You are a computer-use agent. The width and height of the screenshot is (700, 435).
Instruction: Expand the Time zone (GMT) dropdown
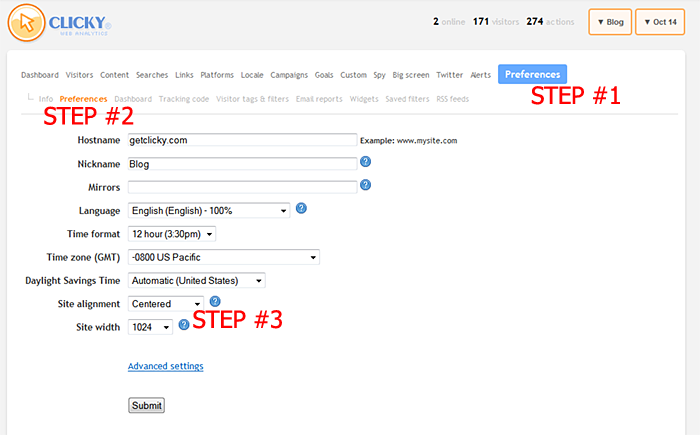[223, 257]
